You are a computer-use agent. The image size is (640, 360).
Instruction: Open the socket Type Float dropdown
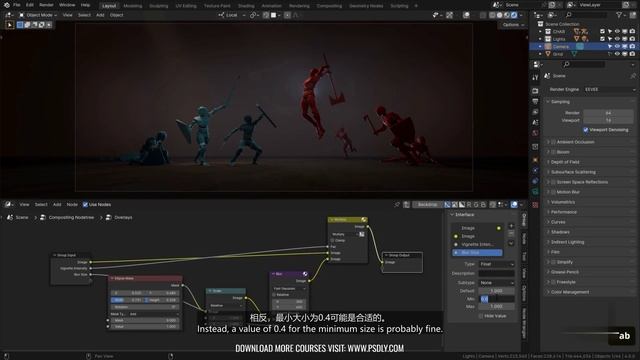496,264
